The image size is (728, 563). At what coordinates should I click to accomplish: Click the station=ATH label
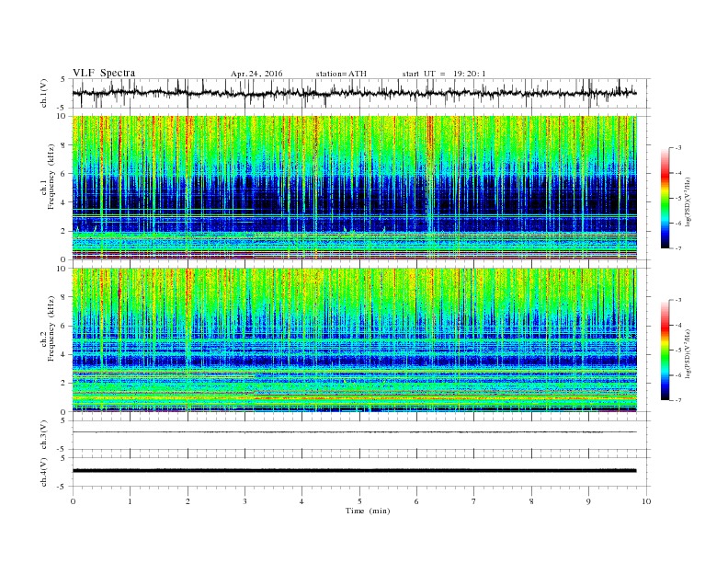point(341,74)
